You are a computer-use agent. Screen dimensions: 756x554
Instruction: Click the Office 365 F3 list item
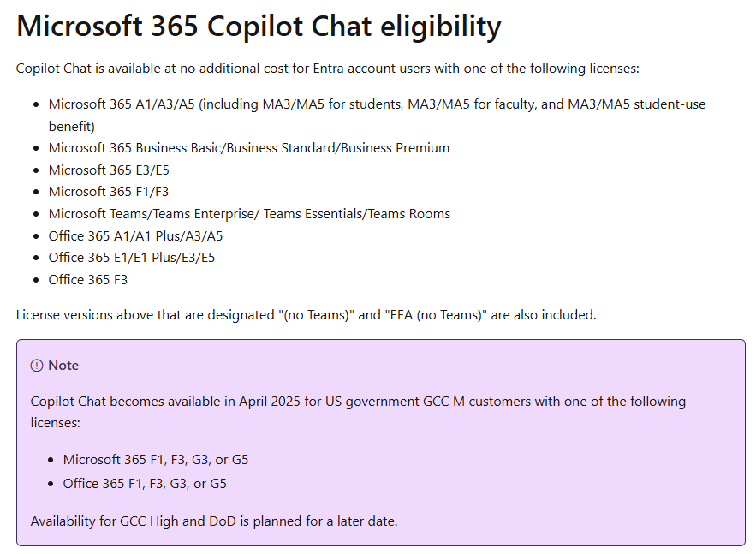coord(87,280)
